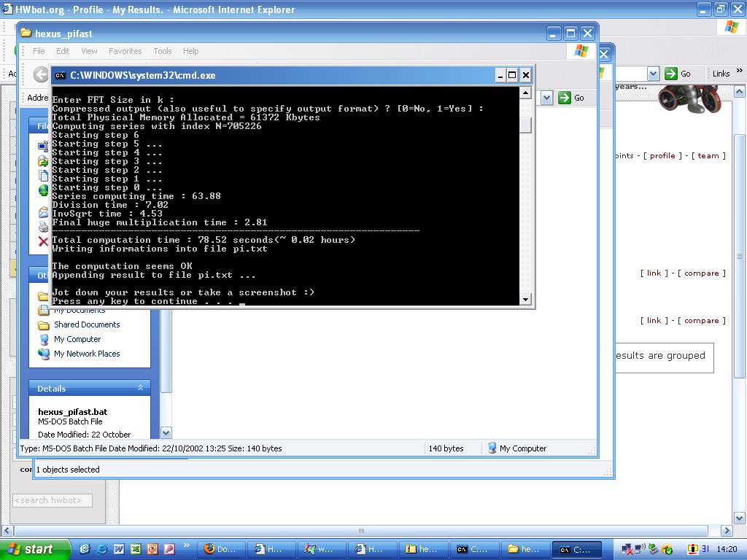Open the team link on HWbot page

click(708, 156)
